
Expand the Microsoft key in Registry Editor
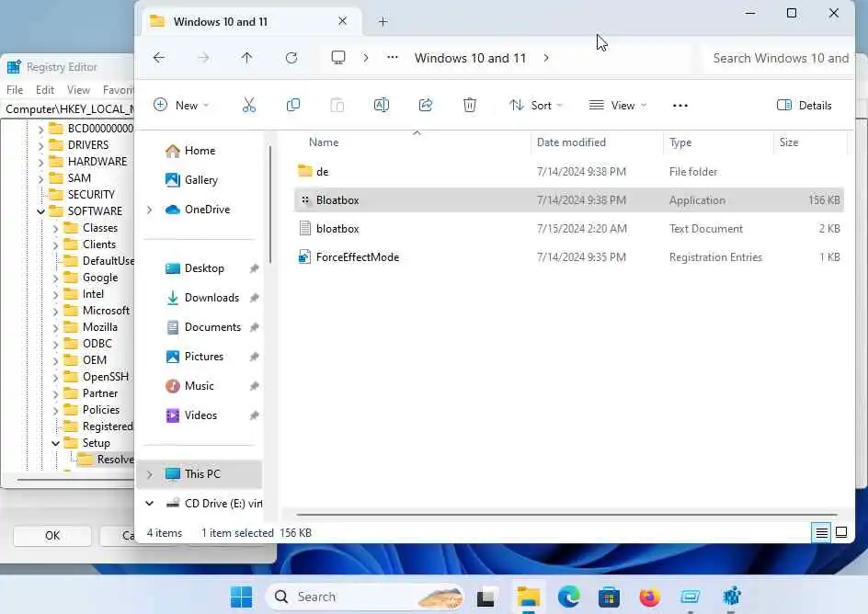point(55,311)
